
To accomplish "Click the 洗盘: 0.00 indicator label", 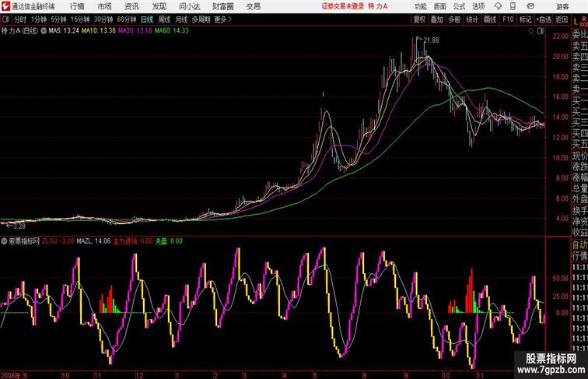I will tap(169, 241).
